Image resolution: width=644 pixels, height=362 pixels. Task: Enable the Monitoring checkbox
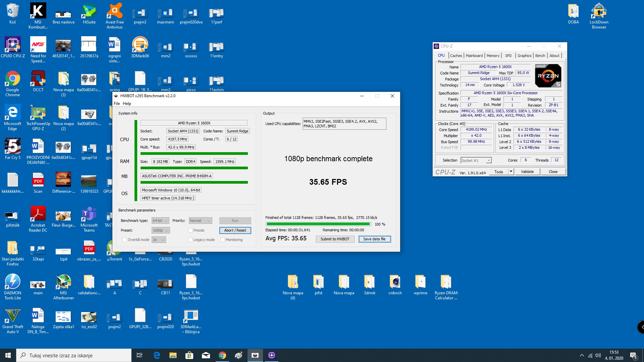222,240
